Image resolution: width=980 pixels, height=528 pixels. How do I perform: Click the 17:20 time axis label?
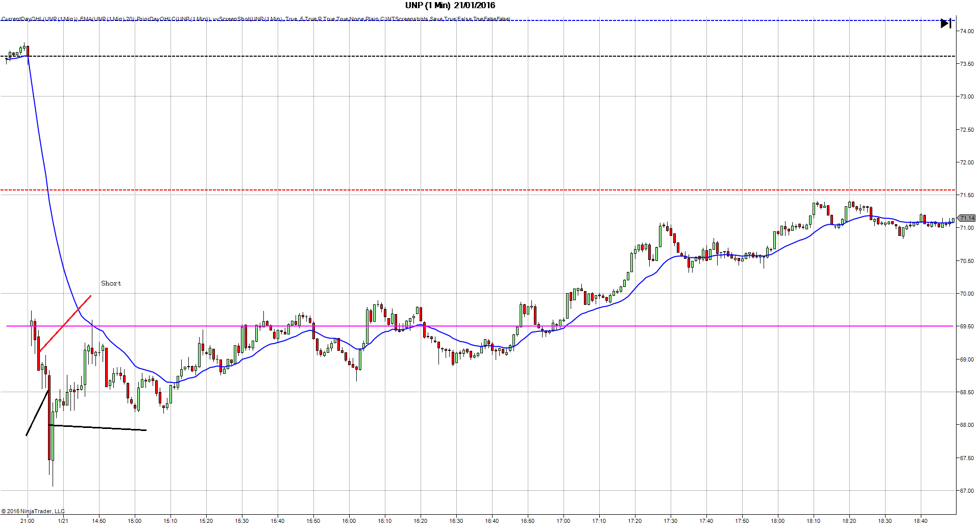635,521
